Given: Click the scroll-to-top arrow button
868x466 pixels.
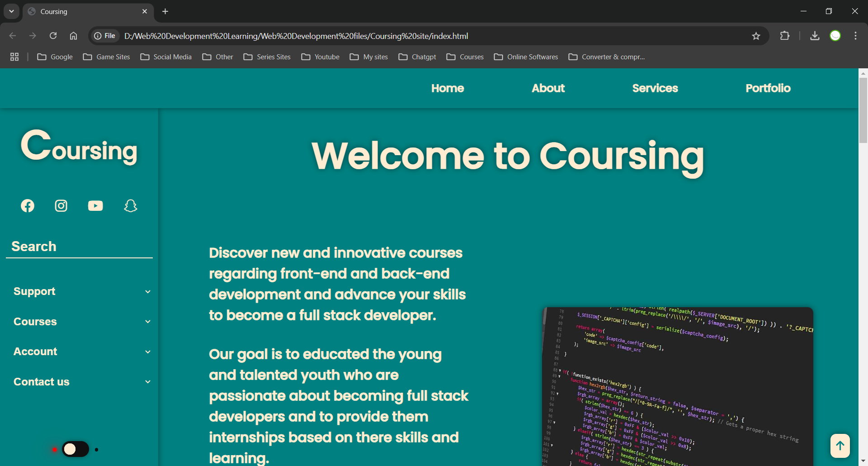Looking at the screenshot, I should [x=840, y=446].
